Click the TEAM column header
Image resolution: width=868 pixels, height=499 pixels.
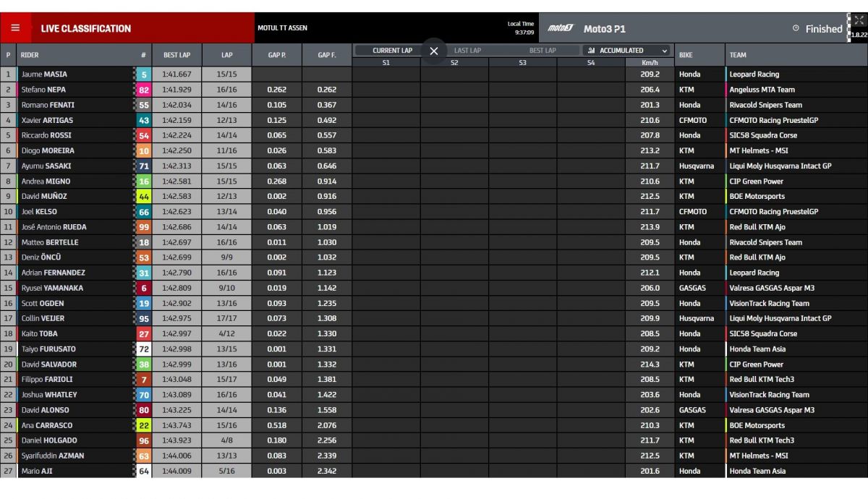(x=738, y=55)
